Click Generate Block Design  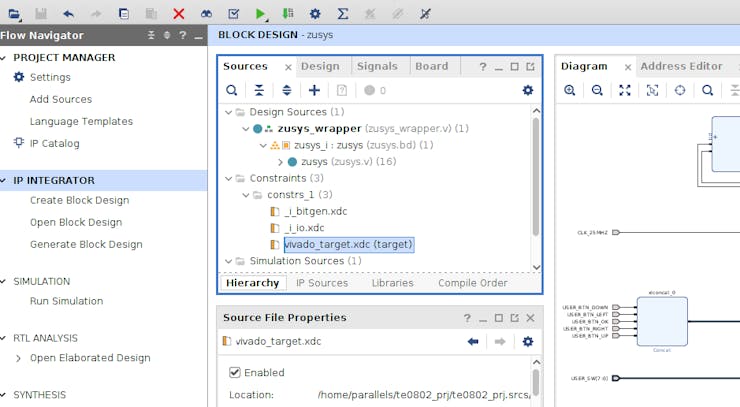86,244
